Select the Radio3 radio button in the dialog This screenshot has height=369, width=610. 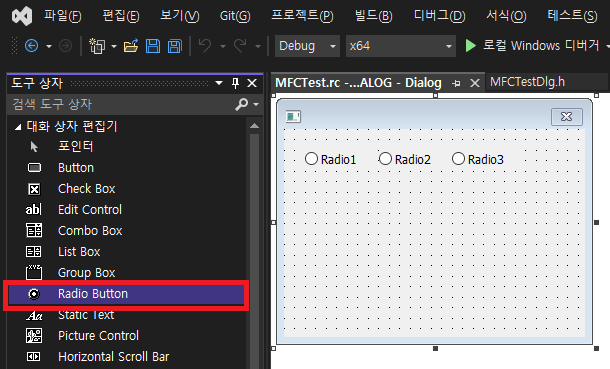pyautogui.click(x=478, y=159)
